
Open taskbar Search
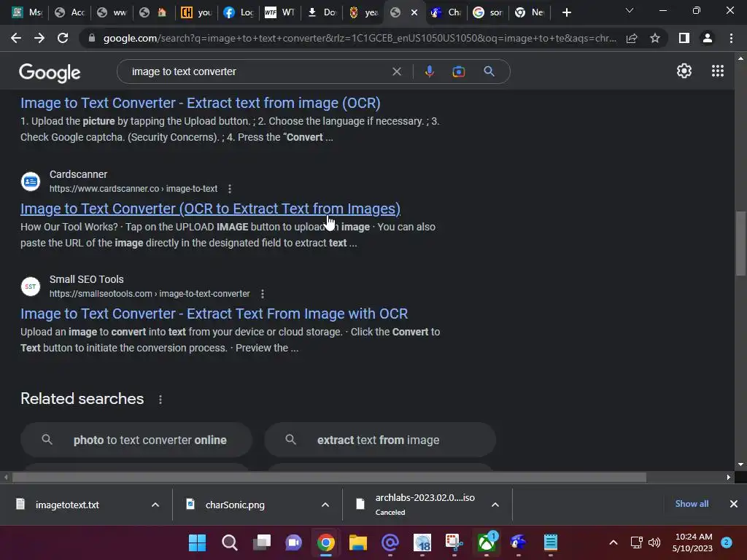pyautogui.click(x=230, y=542)
